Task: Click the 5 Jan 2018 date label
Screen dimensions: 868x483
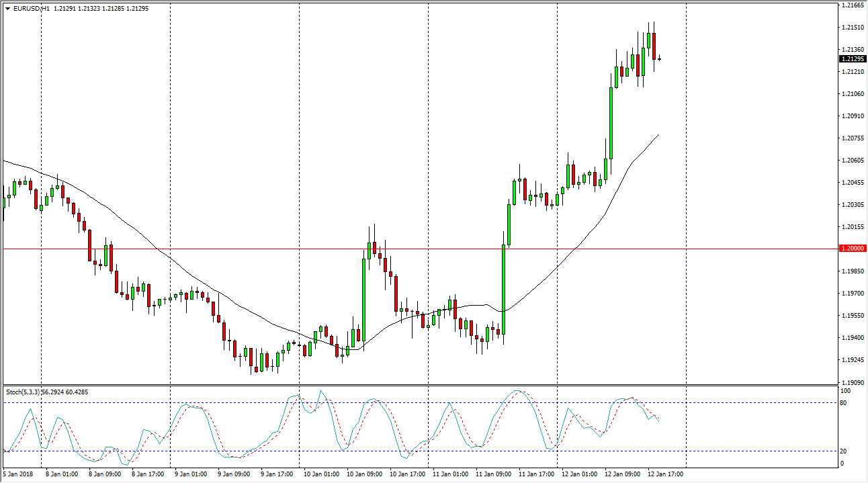Action: pyautogui.click(x=19, y=474)
